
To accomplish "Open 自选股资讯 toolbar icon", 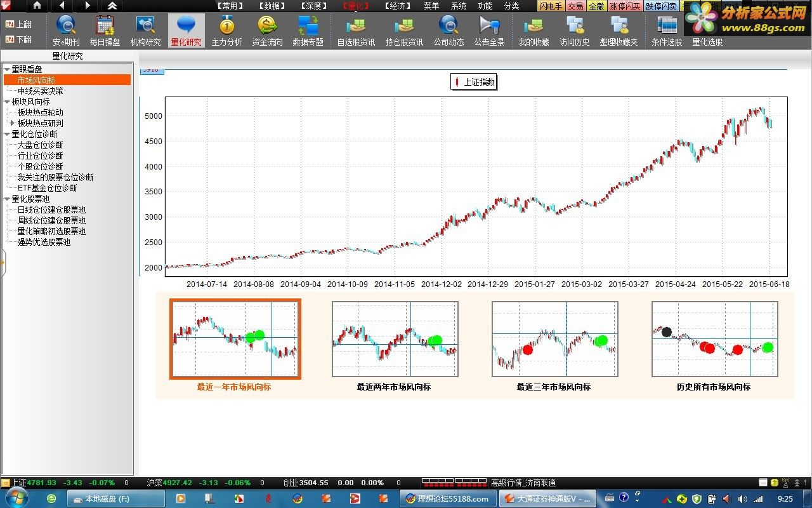I will [356, 30].
